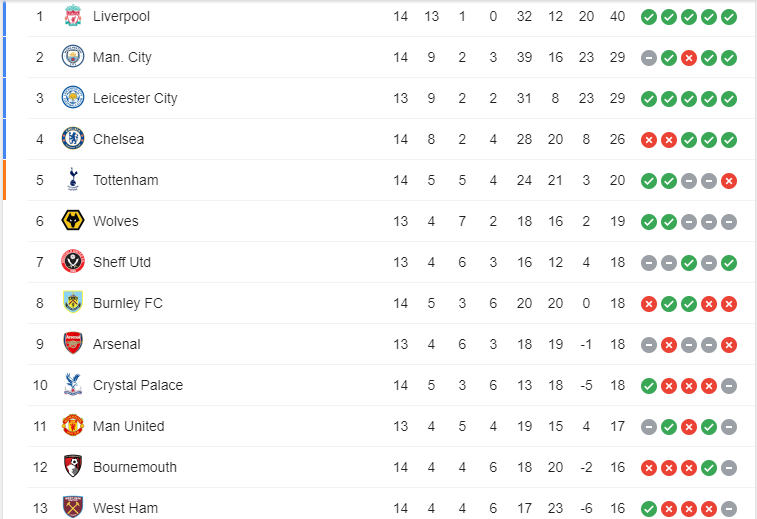This screenshot has width=757, height=519.
Task: Click Tottenham's red loss form icon
Action: (x=729, y=181)
